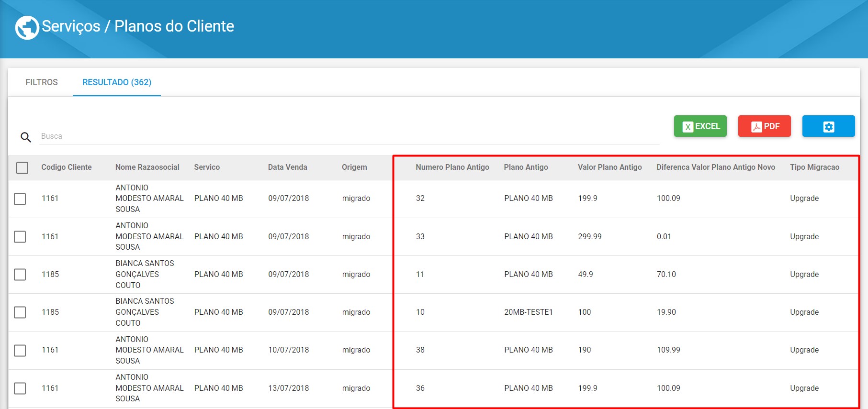Click the 13/07/2018 date cell

tap(289, 388)
